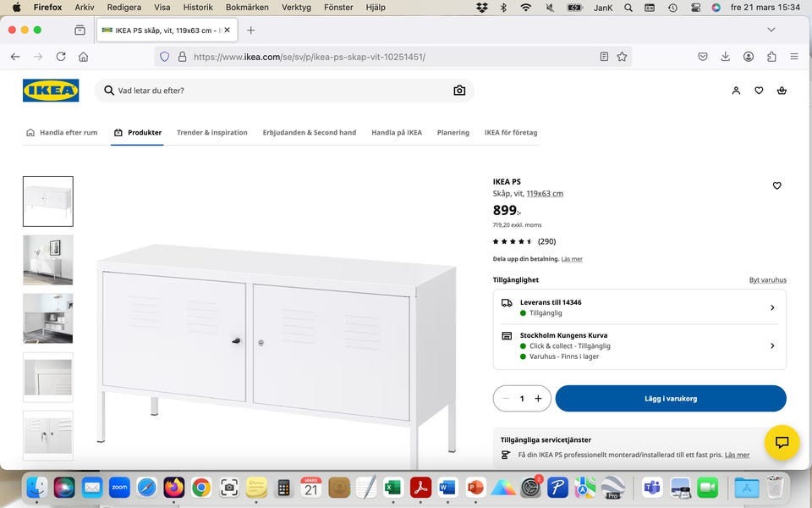Click Byt varuhus link

(x=767, y=280)
